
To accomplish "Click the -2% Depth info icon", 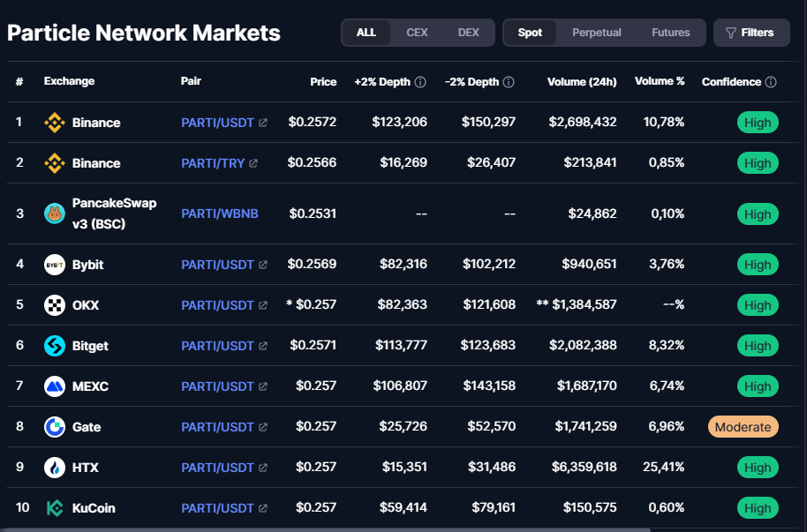I will [x=509, y=82].
